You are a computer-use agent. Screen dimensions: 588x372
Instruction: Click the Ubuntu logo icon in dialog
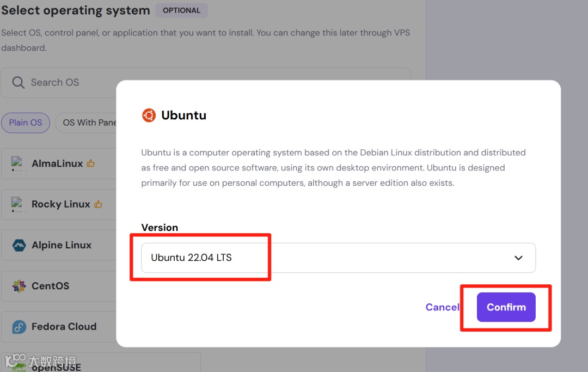click(x=149, y=115)
